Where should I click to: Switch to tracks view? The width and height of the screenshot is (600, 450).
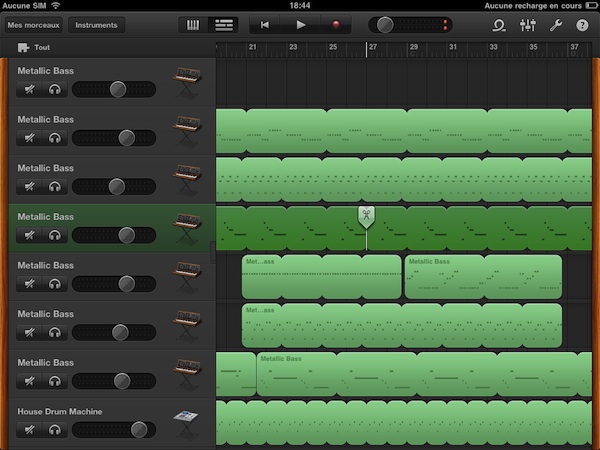(223, 25)
